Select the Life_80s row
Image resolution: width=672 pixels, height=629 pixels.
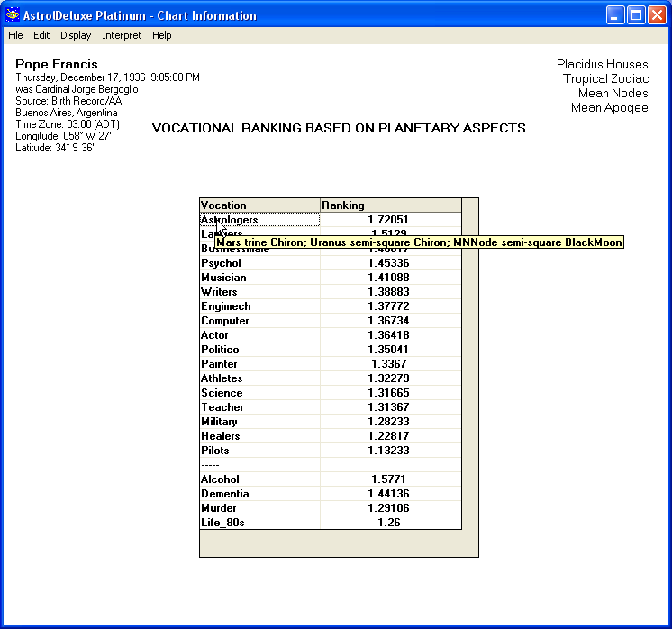(x=259, y=523)
